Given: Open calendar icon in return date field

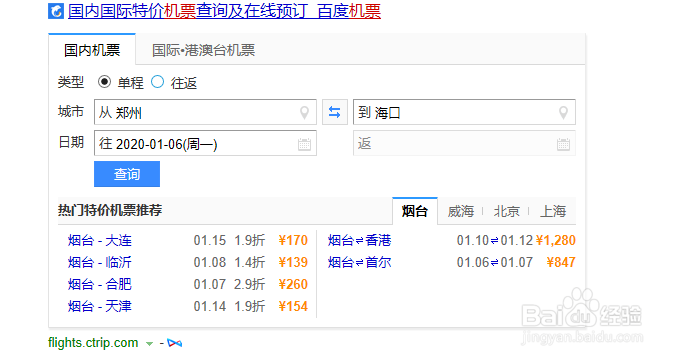Looking at the screenshot, I should point(563,144).
